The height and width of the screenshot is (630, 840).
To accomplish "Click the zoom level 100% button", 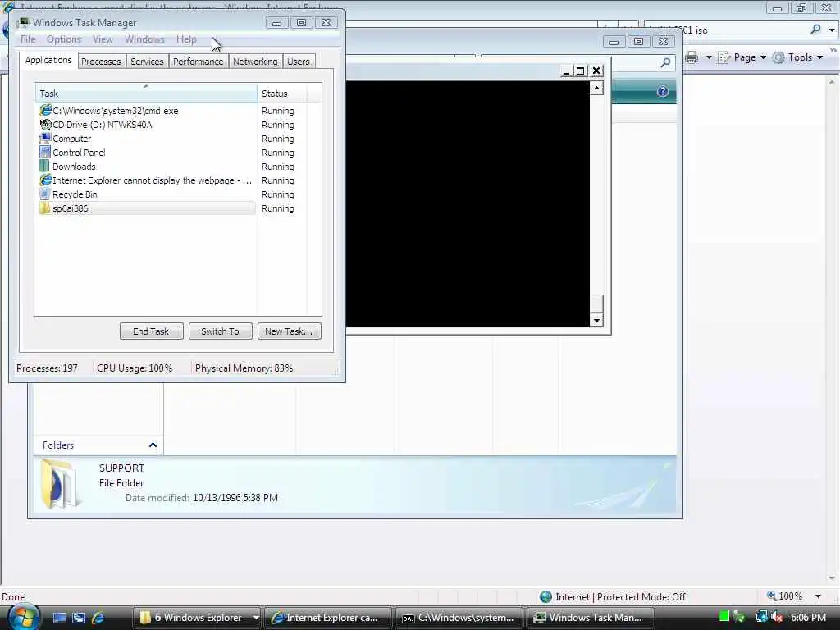I will click(x=785, y=596).
